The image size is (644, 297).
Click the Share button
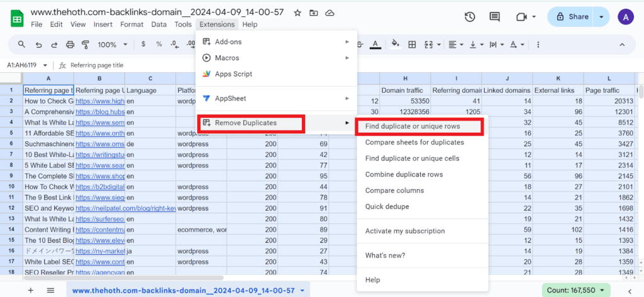coord(572,17)
